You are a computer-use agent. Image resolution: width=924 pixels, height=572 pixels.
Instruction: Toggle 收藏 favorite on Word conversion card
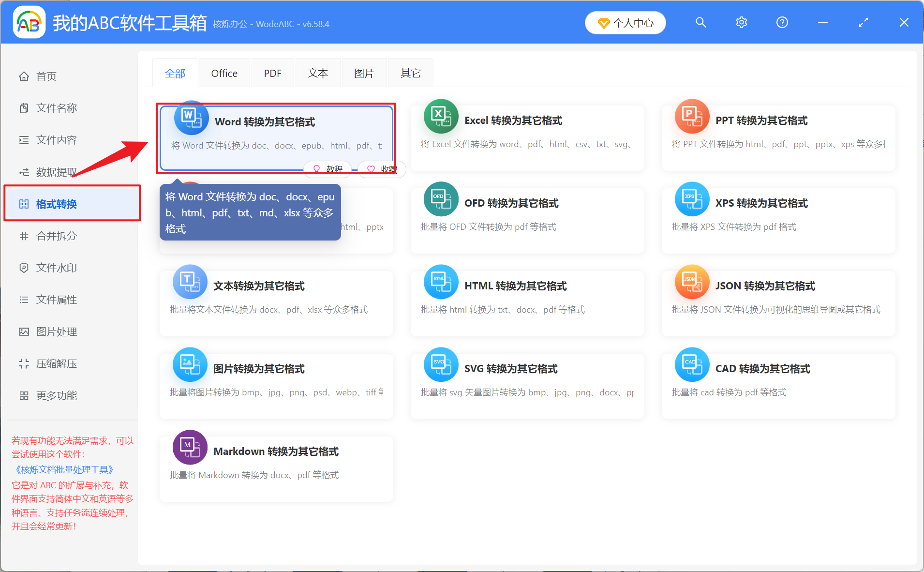click(x=381, y=169)
